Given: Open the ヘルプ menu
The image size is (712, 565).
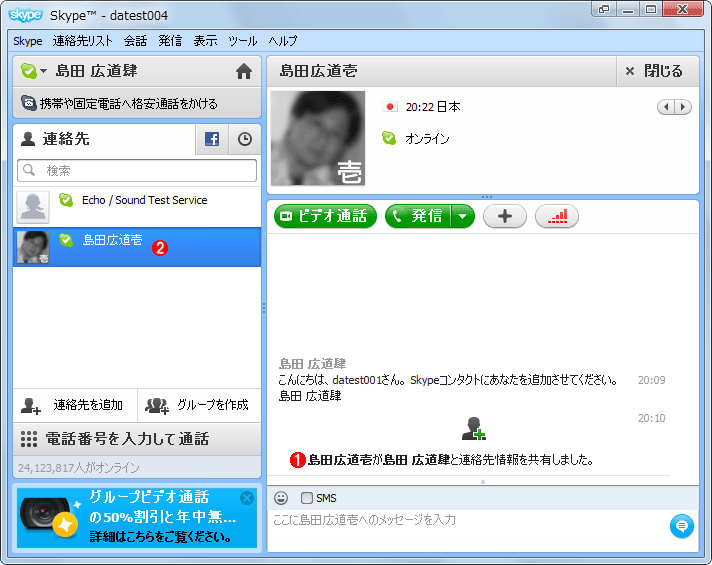Looking at the screenshot, I should point(282,41).
